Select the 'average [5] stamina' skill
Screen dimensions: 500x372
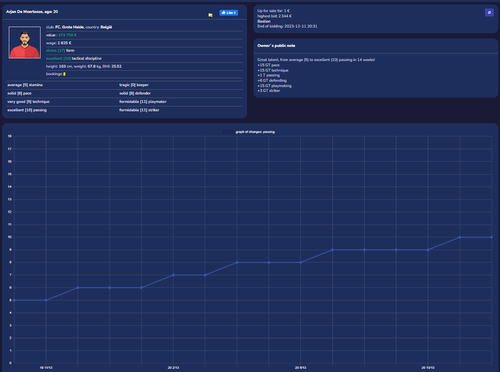[25, 85]
